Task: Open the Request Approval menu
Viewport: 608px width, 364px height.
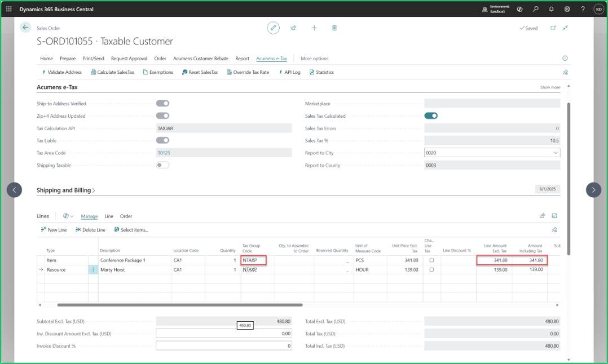Action: 129,59
